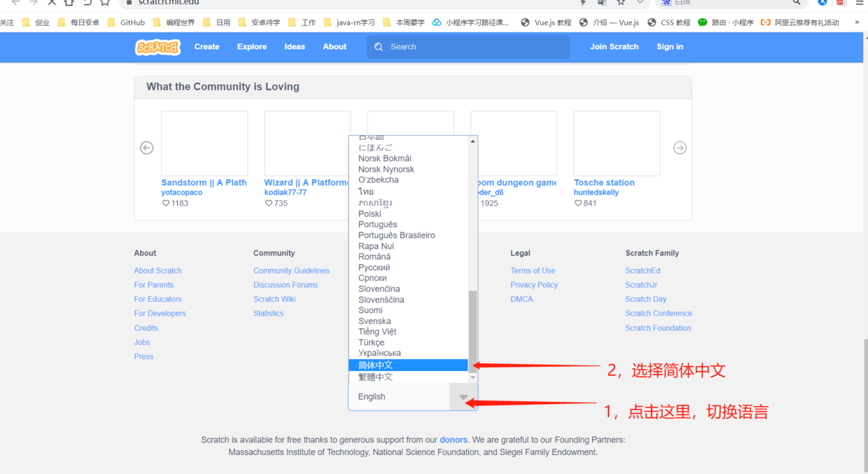Open the 阿里云推荐有礼活动 bookmark
This screenshot has width=868, height=474.
(x=800, y=22)
